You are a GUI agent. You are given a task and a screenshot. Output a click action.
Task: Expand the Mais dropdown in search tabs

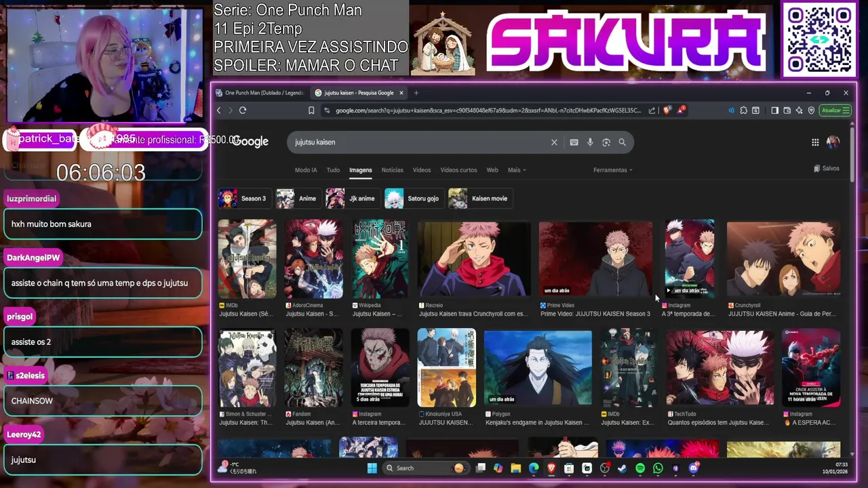pyautogui.click(x=517, y=170)
